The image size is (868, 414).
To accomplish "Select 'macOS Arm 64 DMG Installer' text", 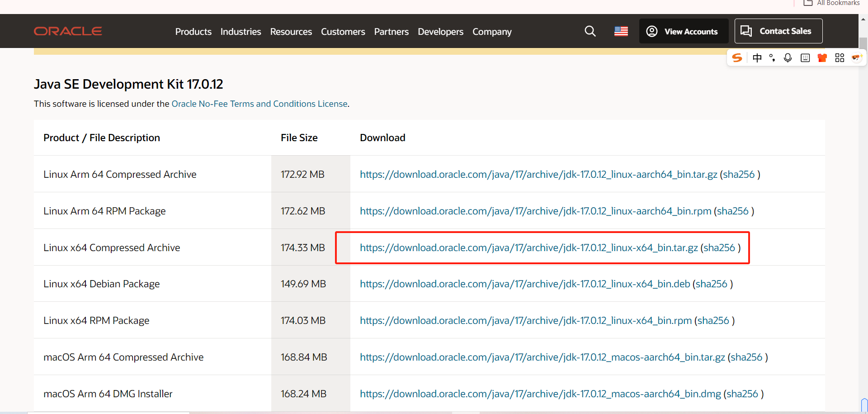I will click(x=108, y=394).
